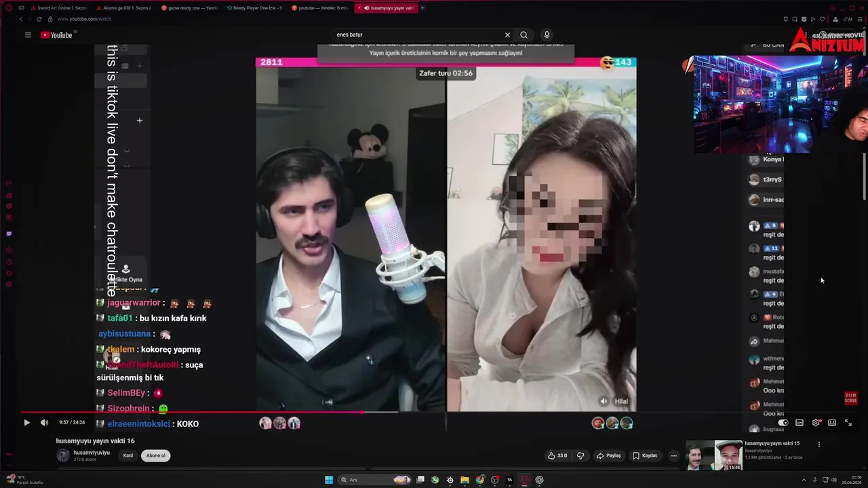This screenshot has height=488, width=868.
Task: Switch to the 'game ready one' Yandex tab
Action: 189,8
